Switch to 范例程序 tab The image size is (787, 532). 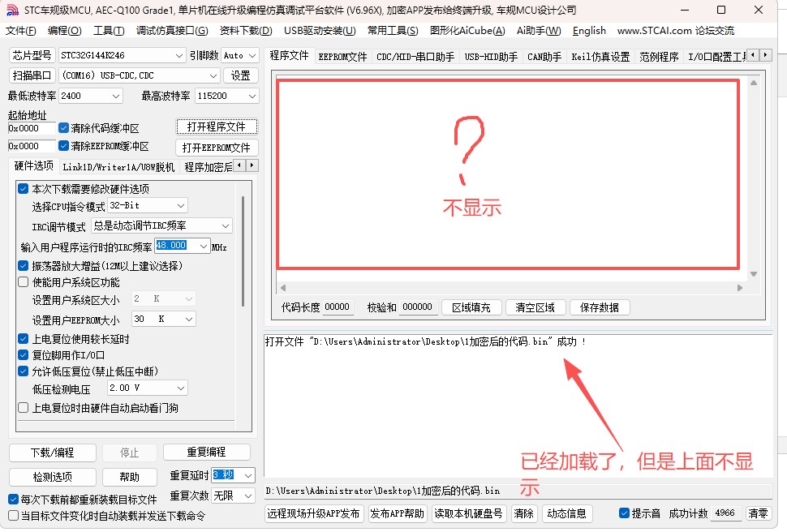pos(659,57)
